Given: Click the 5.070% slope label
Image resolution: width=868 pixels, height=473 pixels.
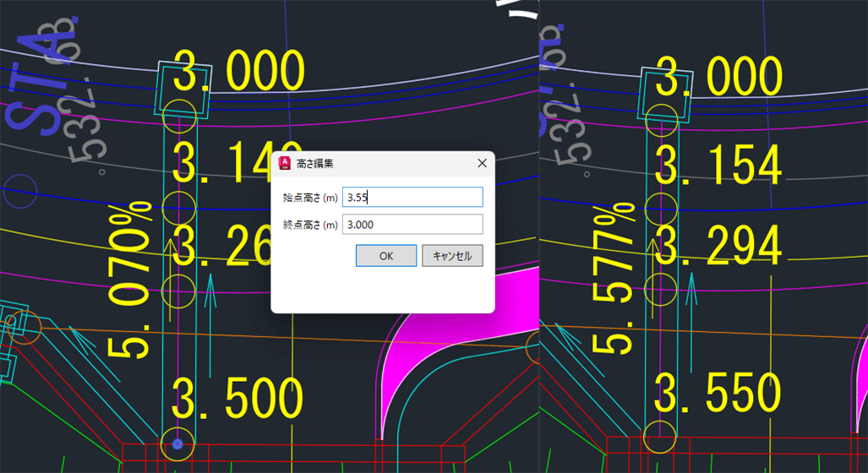Looking at the screenshot, I should click(129, 279).
